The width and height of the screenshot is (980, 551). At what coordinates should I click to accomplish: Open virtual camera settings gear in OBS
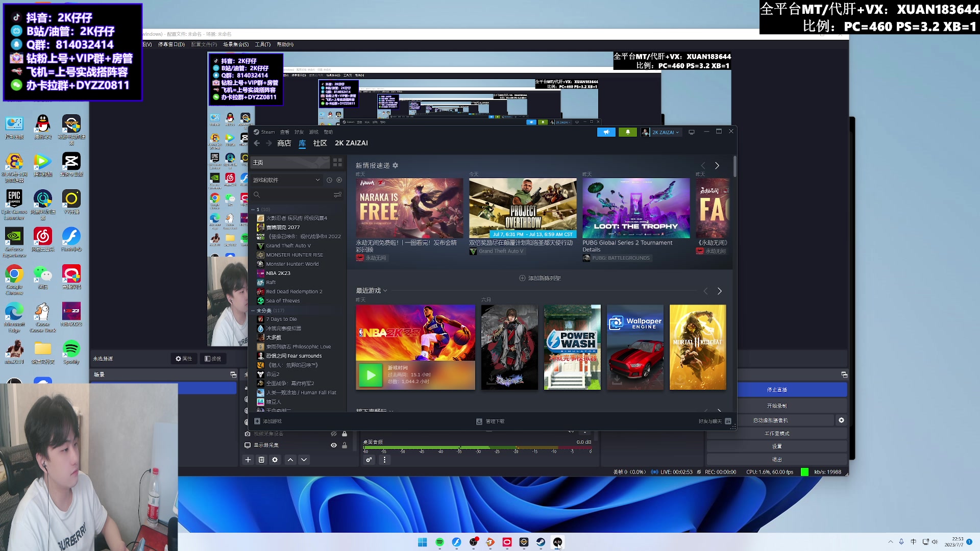tap(841, 420)
